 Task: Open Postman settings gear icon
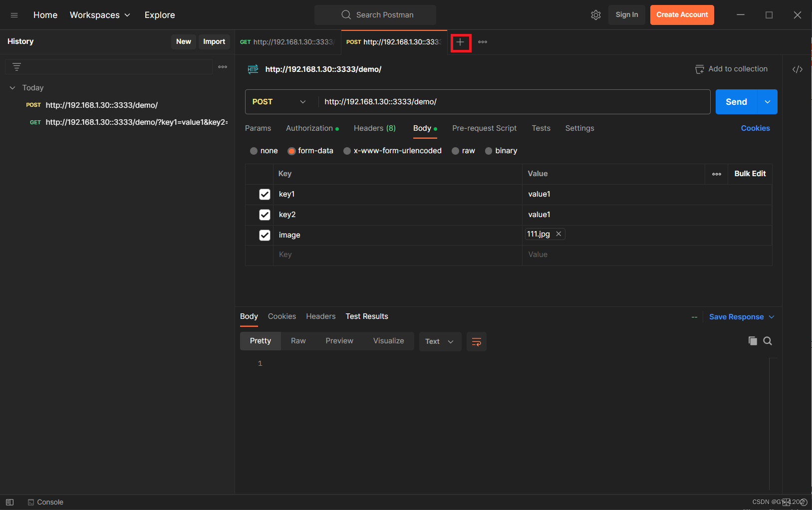point(596,15)
